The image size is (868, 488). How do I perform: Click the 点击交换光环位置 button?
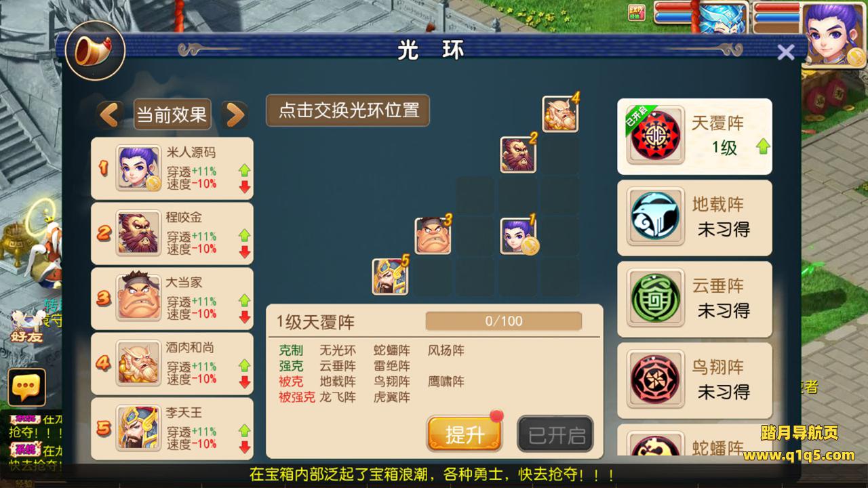[x=348, y=110]
